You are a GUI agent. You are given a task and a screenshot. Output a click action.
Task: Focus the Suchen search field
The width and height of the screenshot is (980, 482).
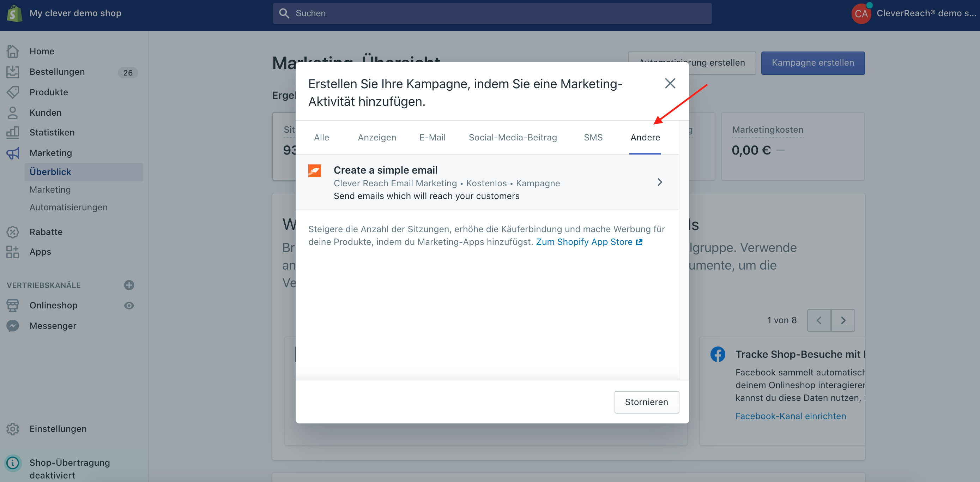(492, 13)
